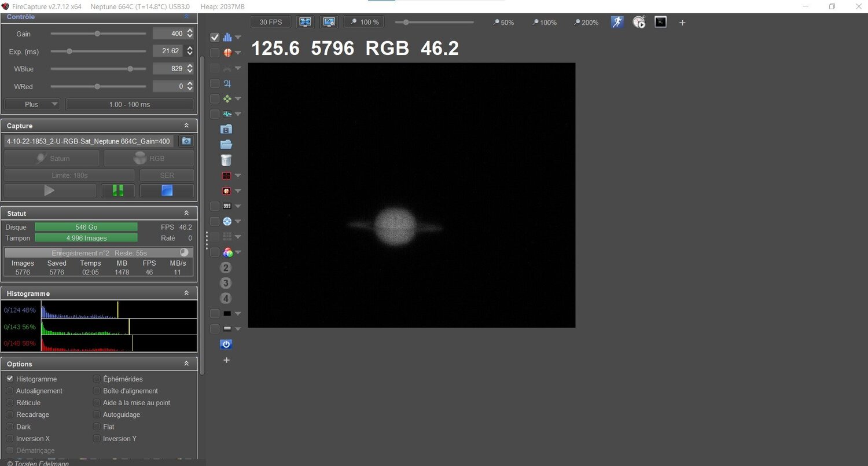The height and width of the screenshot is (466, 868).
Task: Click the running man icon in toolbar
Action: point(617,22)
